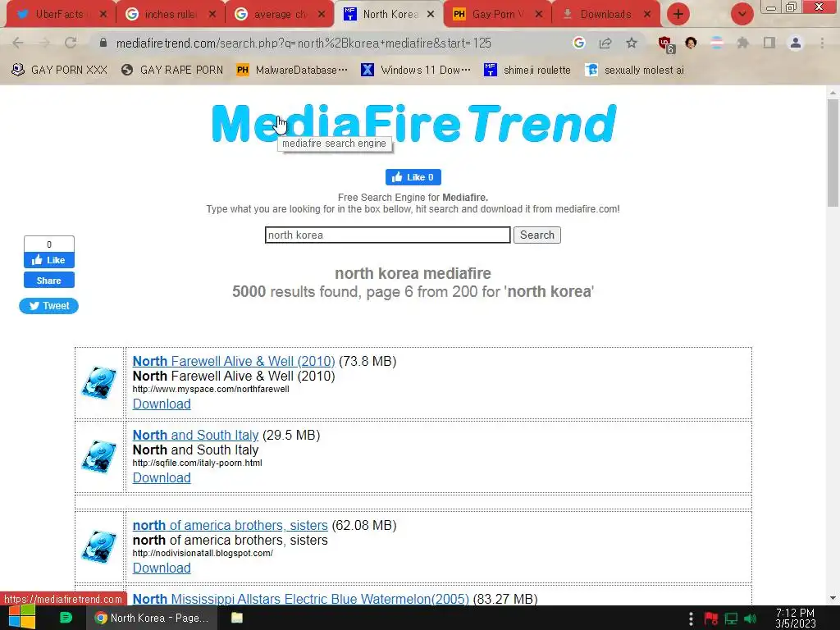Click the scrollbar up arrow
Screen dimensions: 840x630
[x=833, y=92]
